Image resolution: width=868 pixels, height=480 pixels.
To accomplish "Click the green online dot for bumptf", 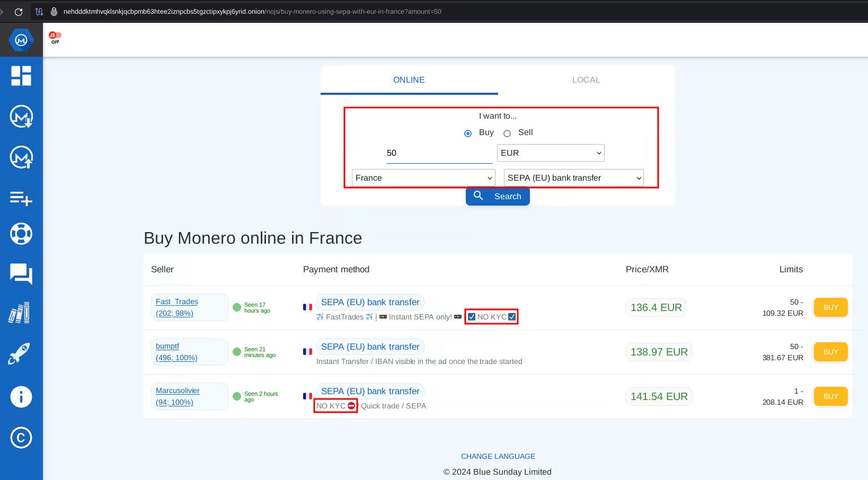I will pos(237,352).
